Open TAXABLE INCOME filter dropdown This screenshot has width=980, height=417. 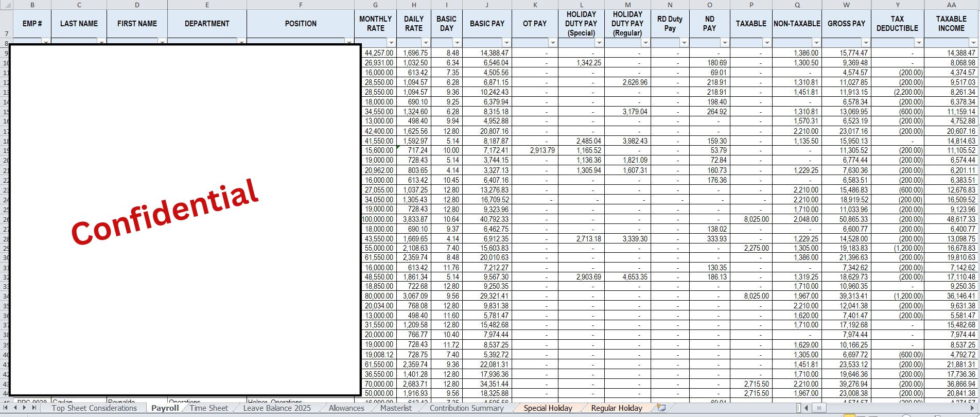(x=974, y=43)
